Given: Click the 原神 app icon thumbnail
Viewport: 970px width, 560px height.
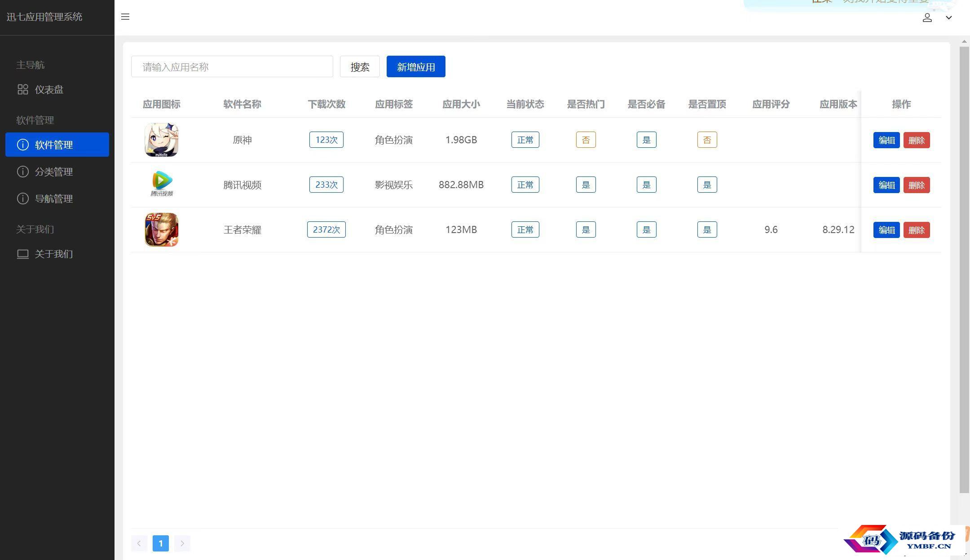Looking at the screenshot, I should click(162, 140).
